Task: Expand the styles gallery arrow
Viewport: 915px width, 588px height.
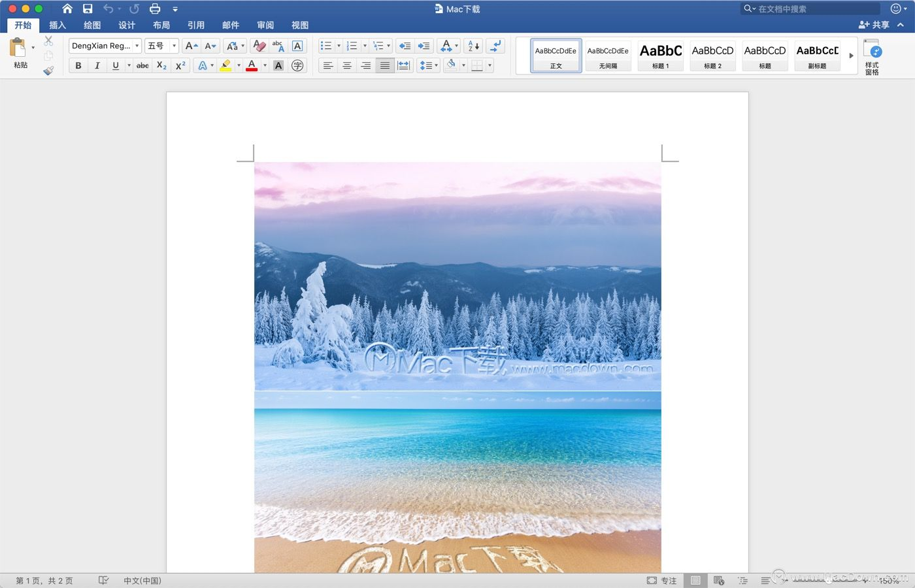Action: 851,56
